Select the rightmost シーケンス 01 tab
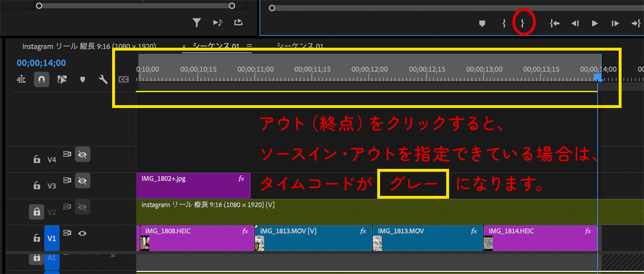 coord(300,46)
